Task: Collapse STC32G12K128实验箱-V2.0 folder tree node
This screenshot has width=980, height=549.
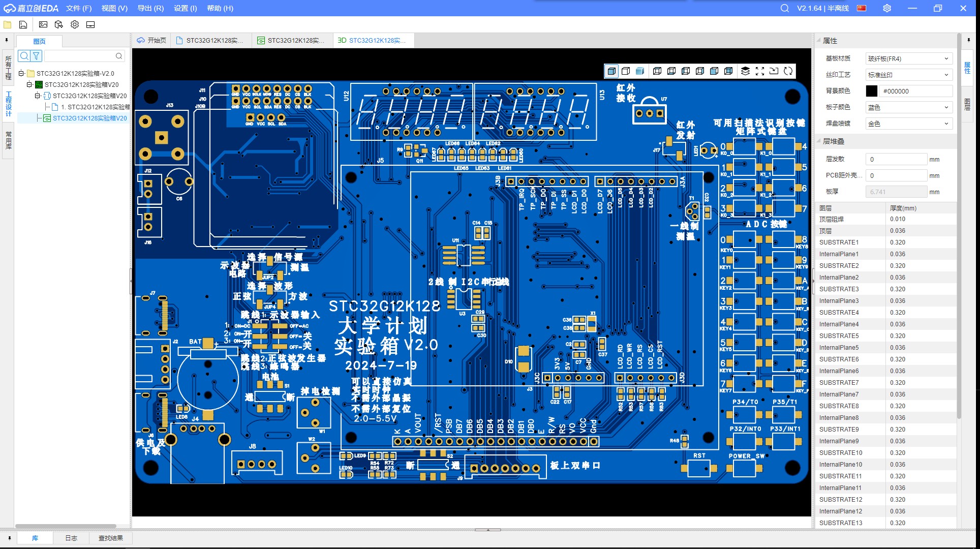Action: [x=21, y=73]
